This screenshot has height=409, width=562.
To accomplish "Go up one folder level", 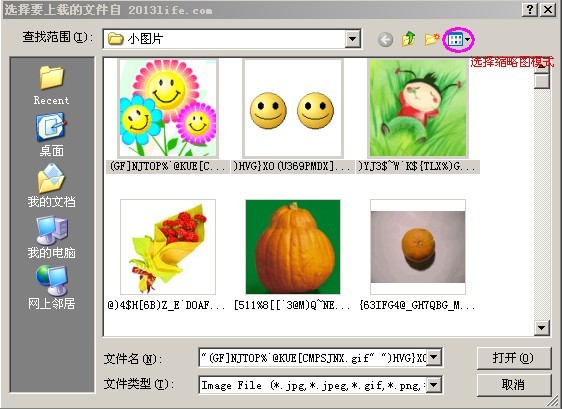I will pyautogui.click(x=409, y=39).
